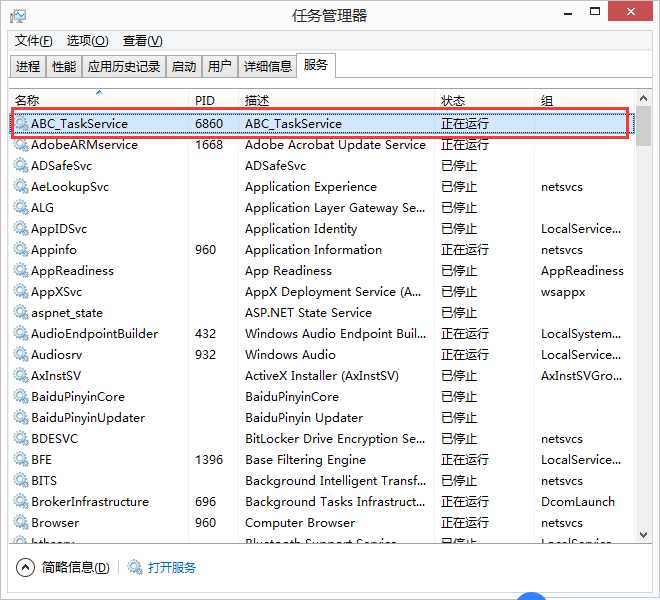Click the gear icon beside AppReadiness
The image size is (660, 600).
tap(21, 271)
